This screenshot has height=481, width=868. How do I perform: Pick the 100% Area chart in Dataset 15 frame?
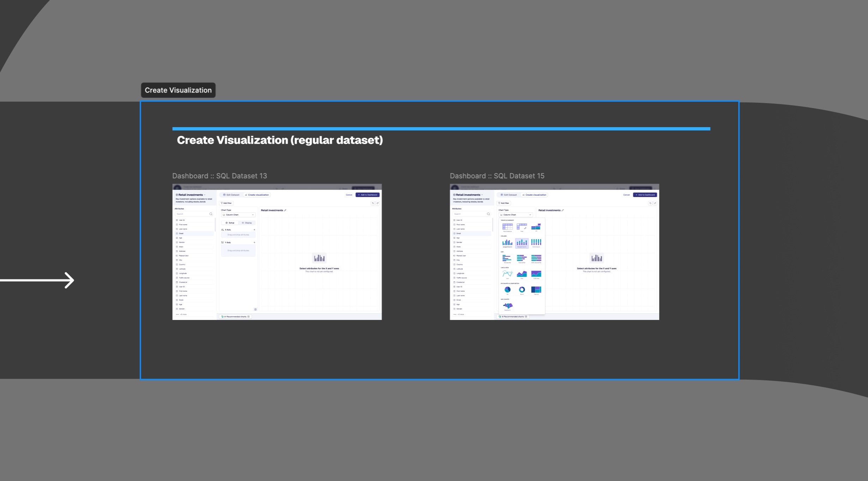536,275
